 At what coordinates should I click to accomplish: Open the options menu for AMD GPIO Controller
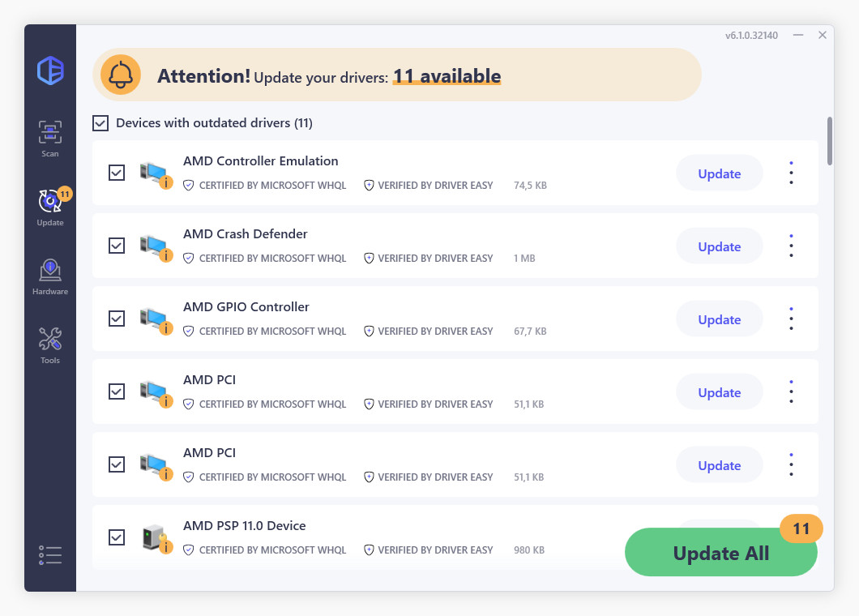pyautogui.click(x=791, y=319)
